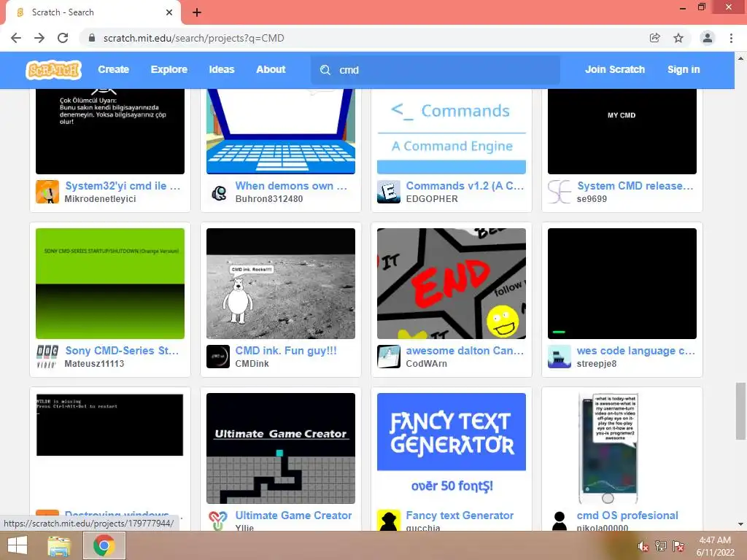Open the awesome dalton Can project link
The width and height of the screenshot is (747, 560).
coord(465,351)
